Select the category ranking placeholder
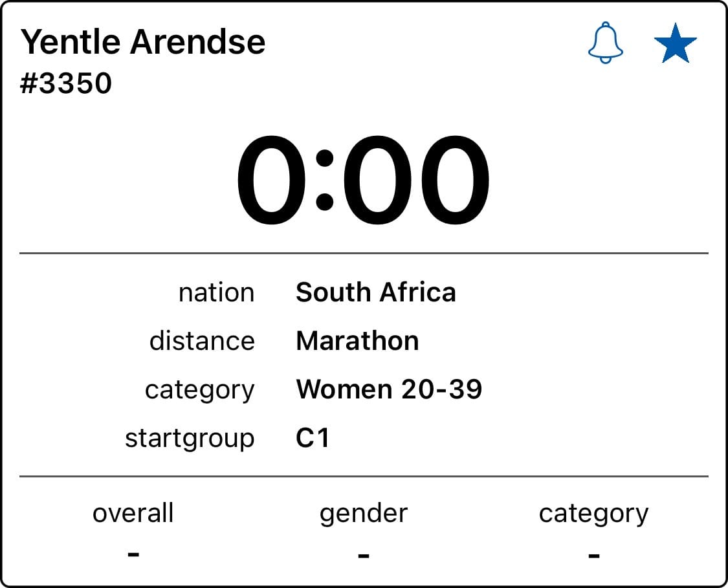This screenshot has width=728, height=588. [x=594, y=553]
